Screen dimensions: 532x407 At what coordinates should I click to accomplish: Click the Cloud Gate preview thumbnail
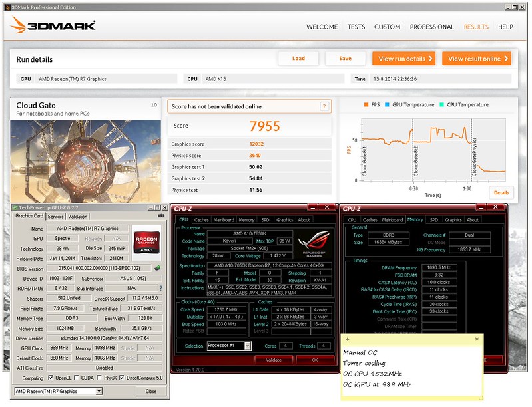pos(85,162)
